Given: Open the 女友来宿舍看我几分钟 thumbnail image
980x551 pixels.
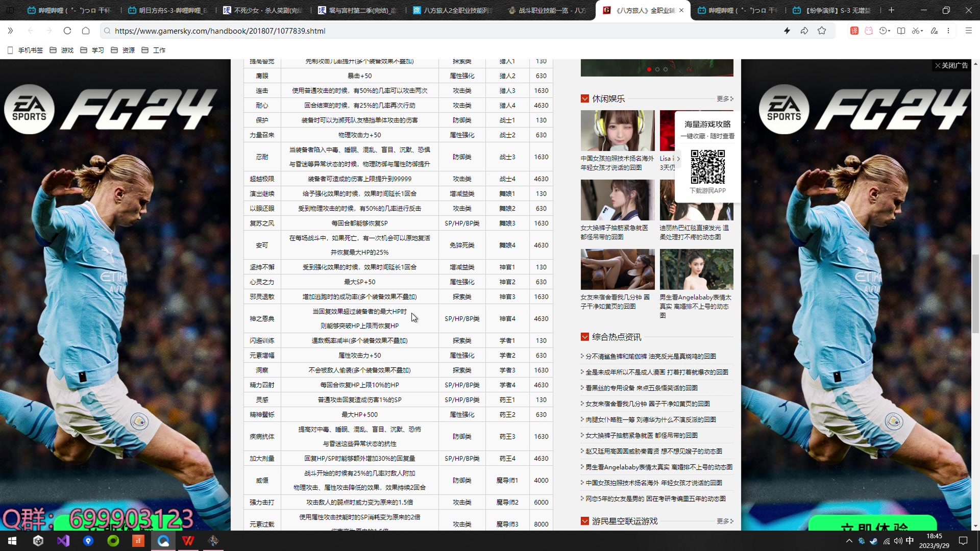Looking at the screenshot, I should pyautogui.click(x=618, y=269).
